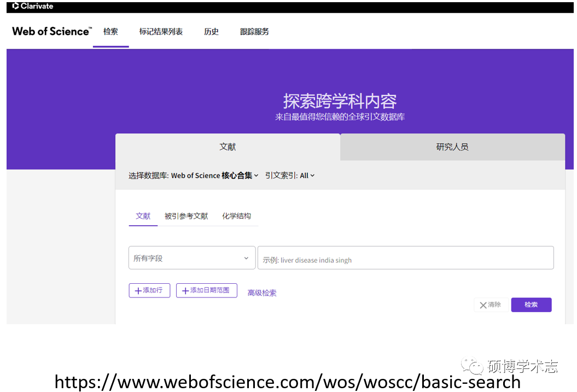
Task: Open the 所有字段 field selector dropdown
Action: 192,258
